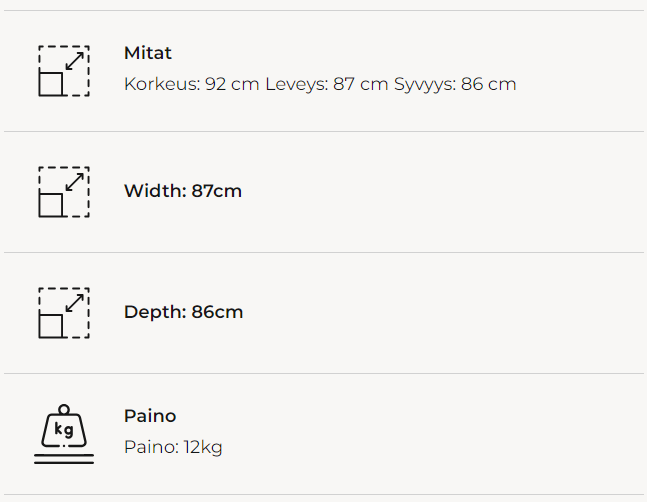The width and height of the screenshot is (647, 502).
Task: Click the double lines under the weight icon
Action: [64, 459]
